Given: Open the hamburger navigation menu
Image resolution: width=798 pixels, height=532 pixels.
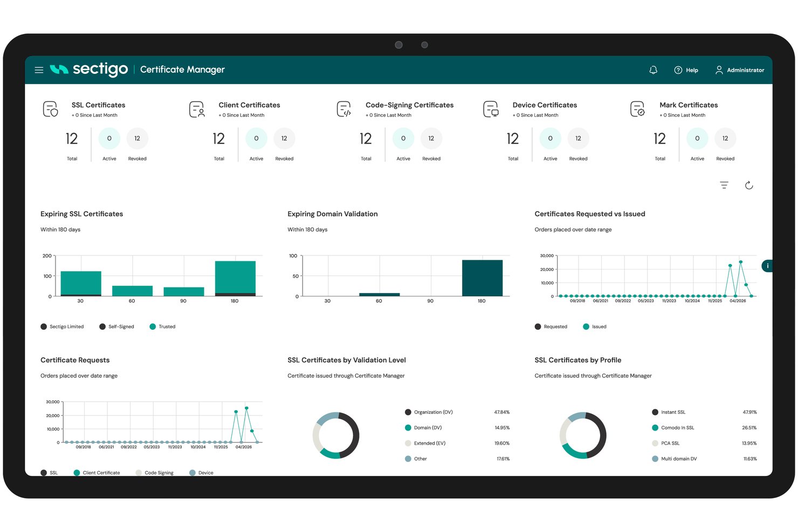Looking at the screenshot, I should [x=39, y=70].
